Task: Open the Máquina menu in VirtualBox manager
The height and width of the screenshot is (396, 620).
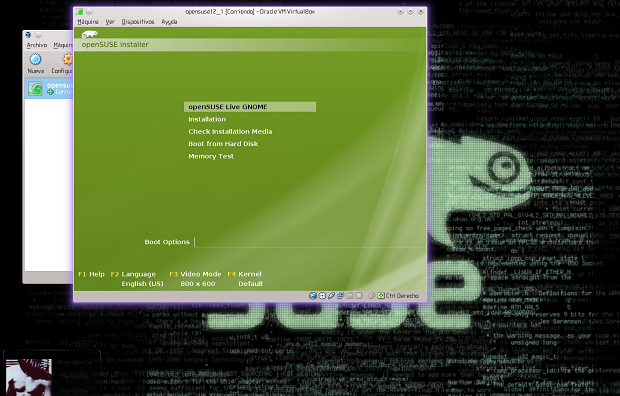Action: point(63,45)
